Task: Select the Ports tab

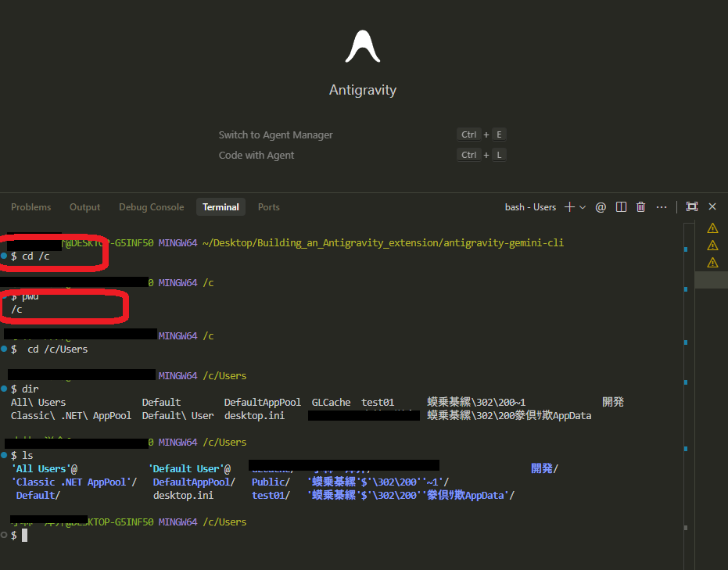Action: (x=269, y=207)
